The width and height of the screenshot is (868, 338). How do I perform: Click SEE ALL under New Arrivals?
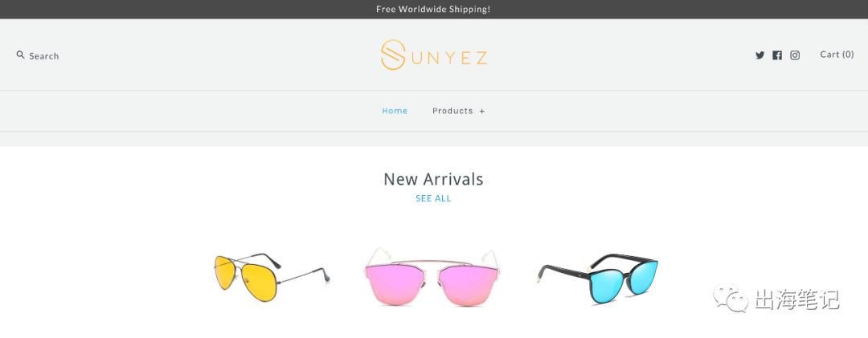[433, 198]
